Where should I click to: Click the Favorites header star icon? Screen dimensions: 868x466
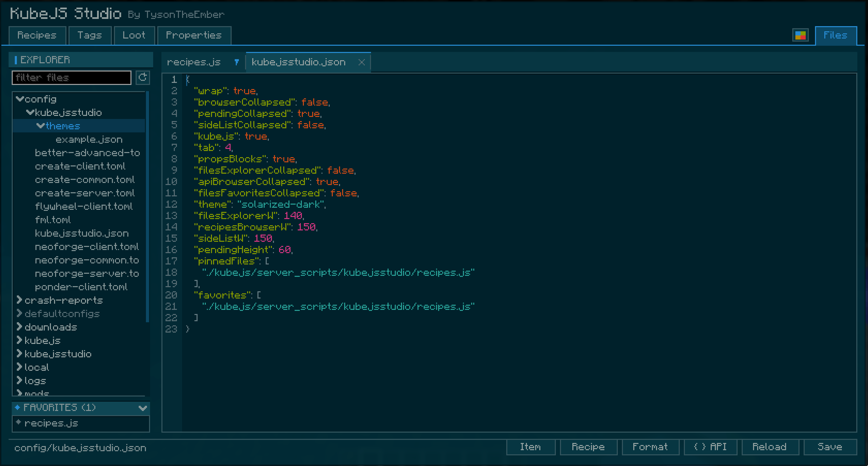coord(18,408)
